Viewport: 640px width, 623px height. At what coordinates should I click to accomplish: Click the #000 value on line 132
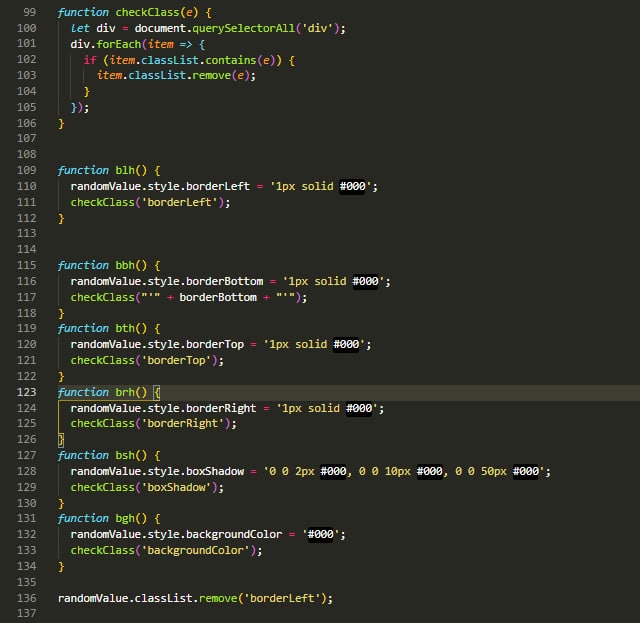pos(320,535)
